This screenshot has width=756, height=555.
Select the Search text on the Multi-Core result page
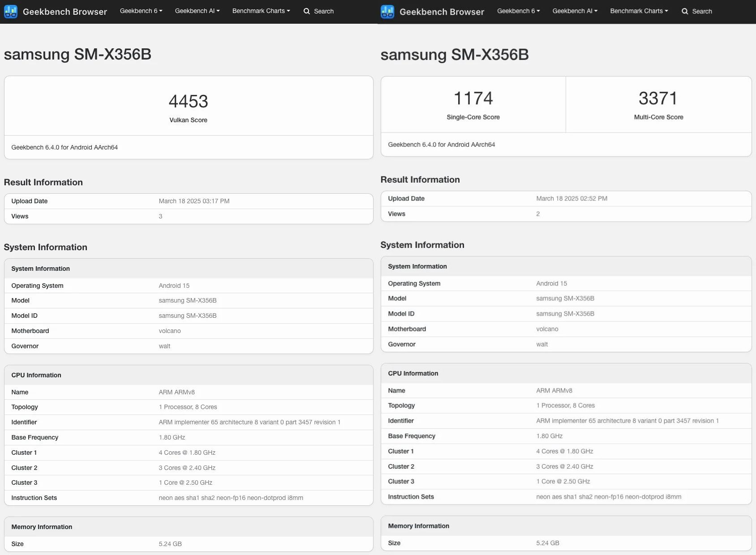pos(702,12)
